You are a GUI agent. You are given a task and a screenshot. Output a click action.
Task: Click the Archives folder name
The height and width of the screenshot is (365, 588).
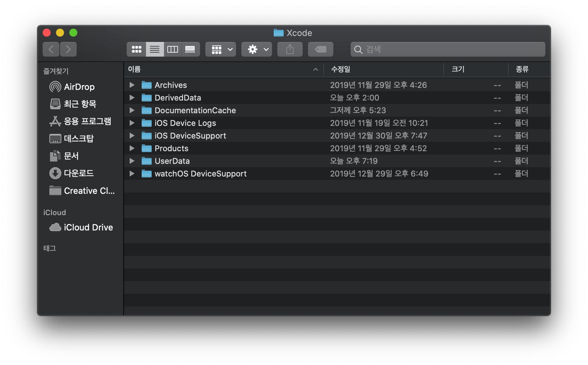pos(171,85)
